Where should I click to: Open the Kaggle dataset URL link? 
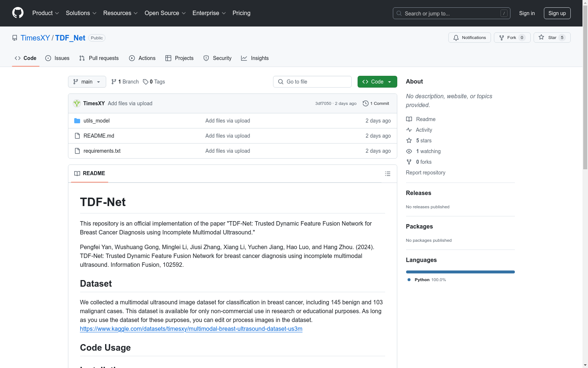(191, 329)
